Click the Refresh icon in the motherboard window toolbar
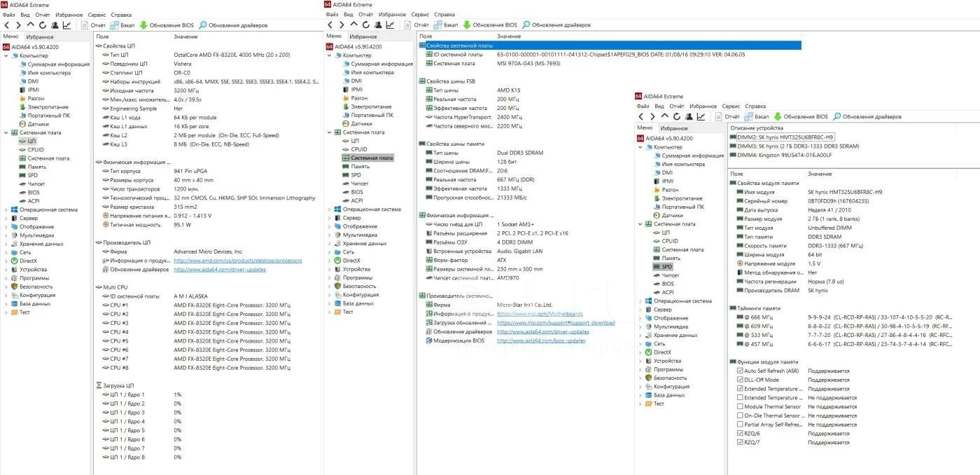Image resolution: width=980 pixels, height=475 pixels. [366, 25]
